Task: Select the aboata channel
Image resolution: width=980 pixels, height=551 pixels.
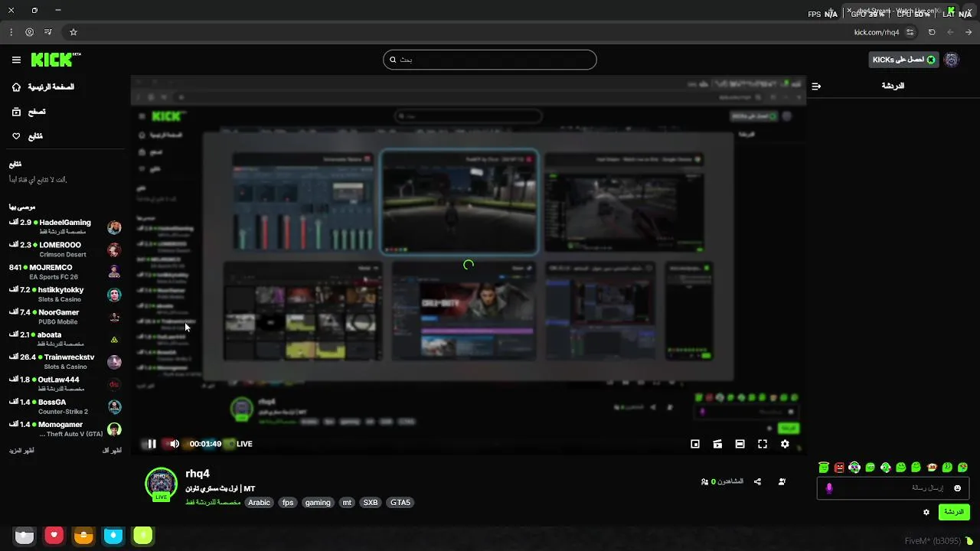Action: click(65, 339)
